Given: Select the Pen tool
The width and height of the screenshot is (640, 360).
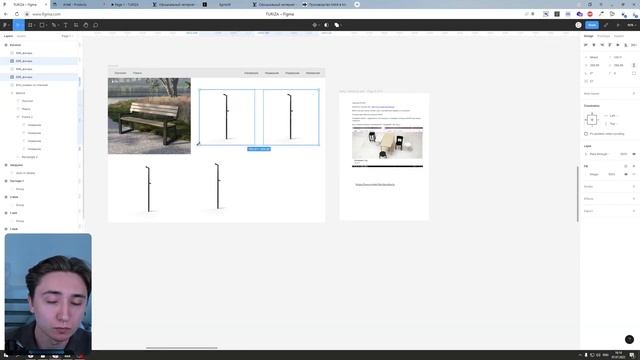Looking at the screenshot, I should tap(54, 25).
